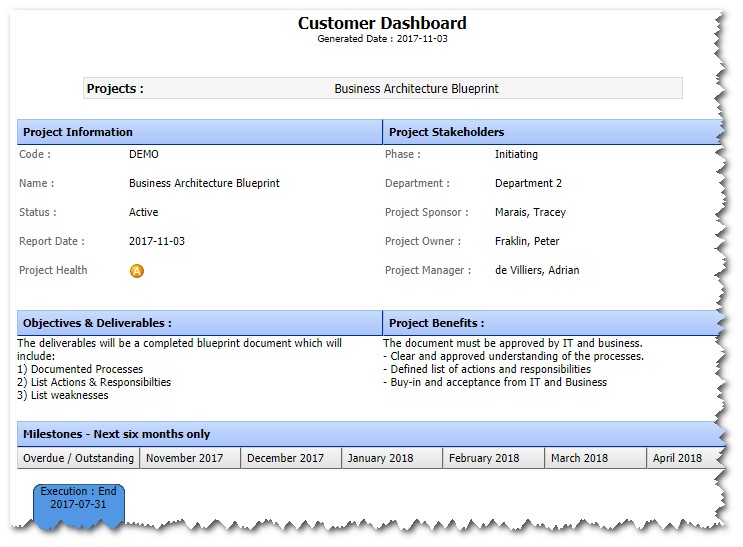
Task: Click the line 2) List Actions & Responsibilties
Action: (x=94, y=383)
